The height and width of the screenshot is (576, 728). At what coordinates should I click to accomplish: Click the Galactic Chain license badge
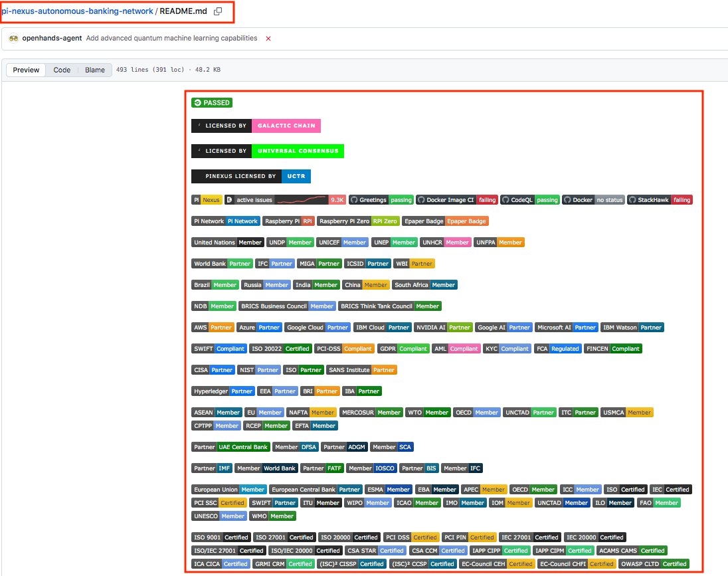click(256, 126)
